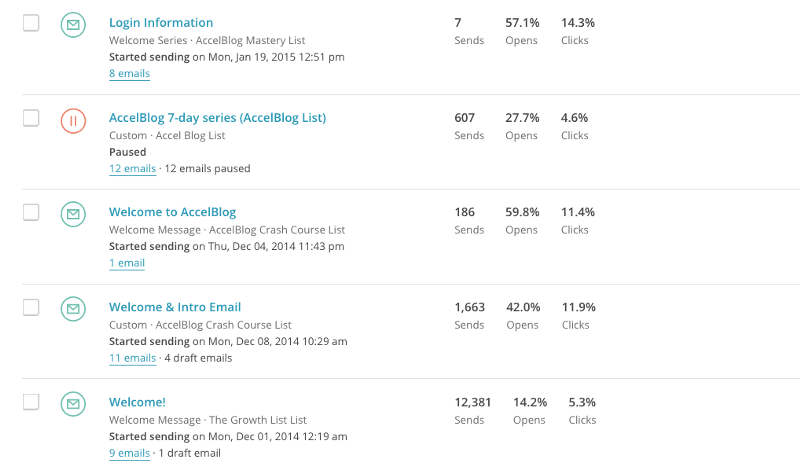Check the box for Welcome! campaign
This screenshot has height=464, width=800.
31,402
